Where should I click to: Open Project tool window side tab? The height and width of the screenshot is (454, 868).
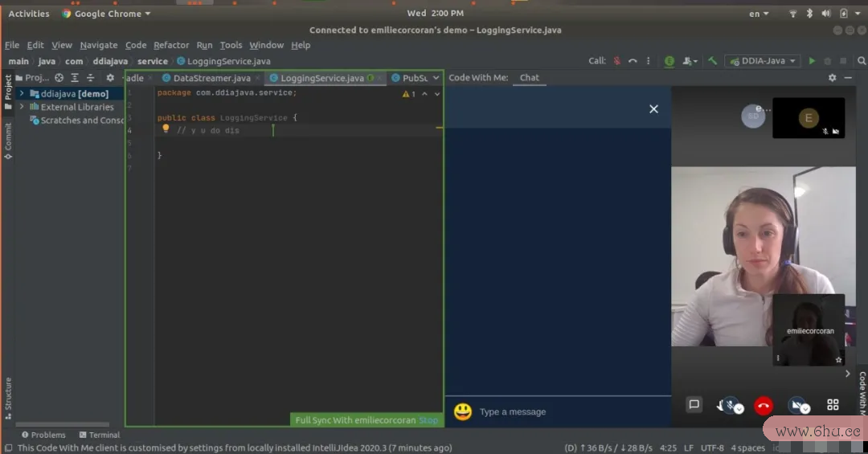[x=8, y=92]
